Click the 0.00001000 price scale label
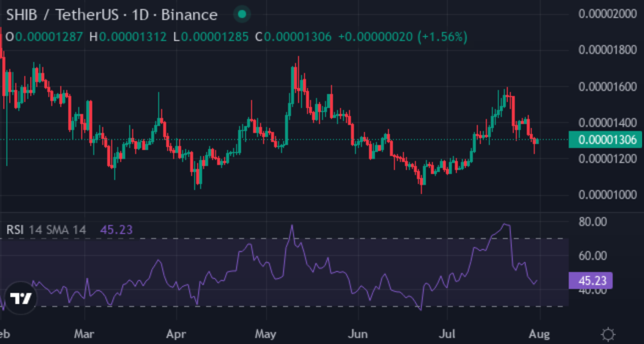This screenshot has height=344, width=644. 607,195
